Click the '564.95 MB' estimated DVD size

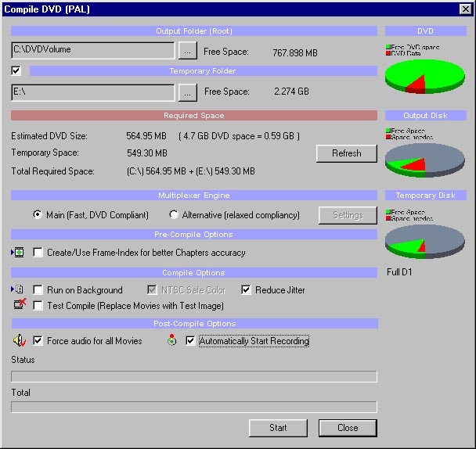146,135
